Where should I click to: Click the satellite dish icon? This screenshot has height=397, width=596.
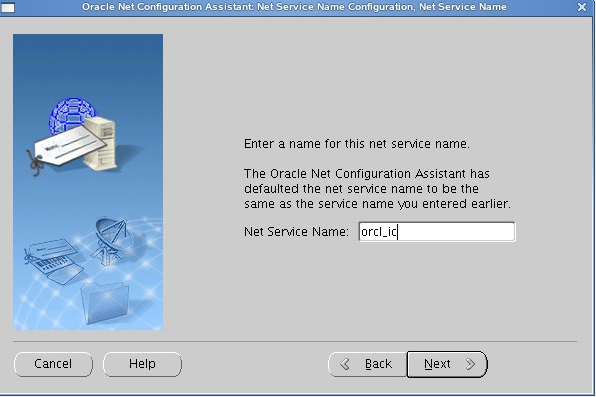pos(112,240)
